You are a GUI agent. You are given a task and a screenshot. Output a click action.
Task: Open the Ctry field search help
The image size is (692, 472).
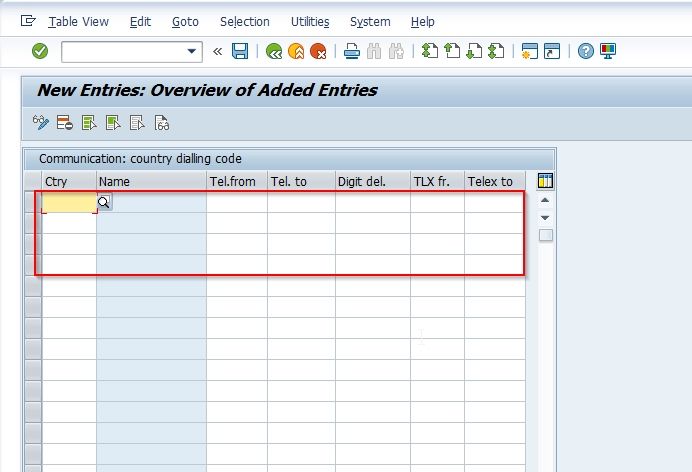104,202
